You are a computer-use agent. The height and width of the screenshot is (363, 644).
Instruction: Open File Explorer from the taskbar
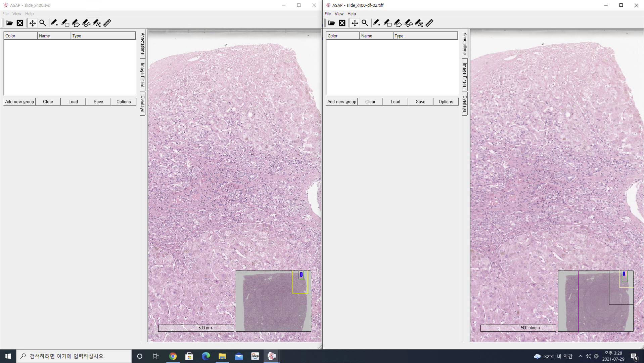(222, 356)
